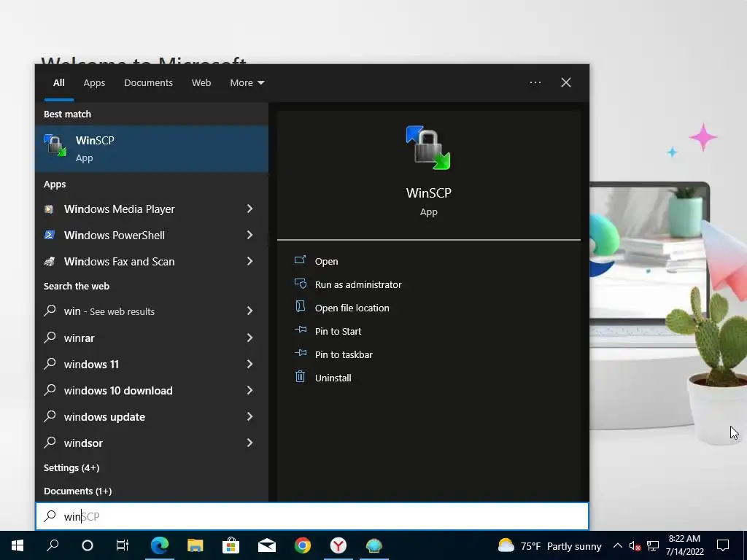Switch to the Apps search tab
The image size is (747, 560).
click(94, 83)
